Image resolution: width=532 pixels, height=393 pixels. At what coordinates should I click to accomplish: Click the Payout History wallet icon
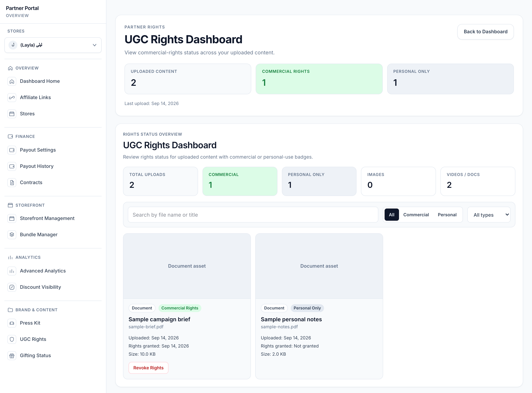tap(12, 166)
